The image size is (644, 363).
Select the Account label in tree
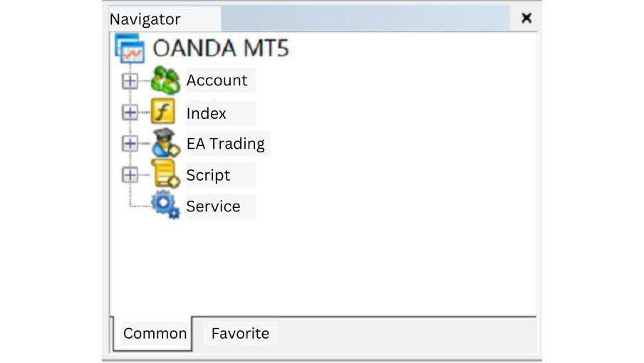click(x=217, y=80)
